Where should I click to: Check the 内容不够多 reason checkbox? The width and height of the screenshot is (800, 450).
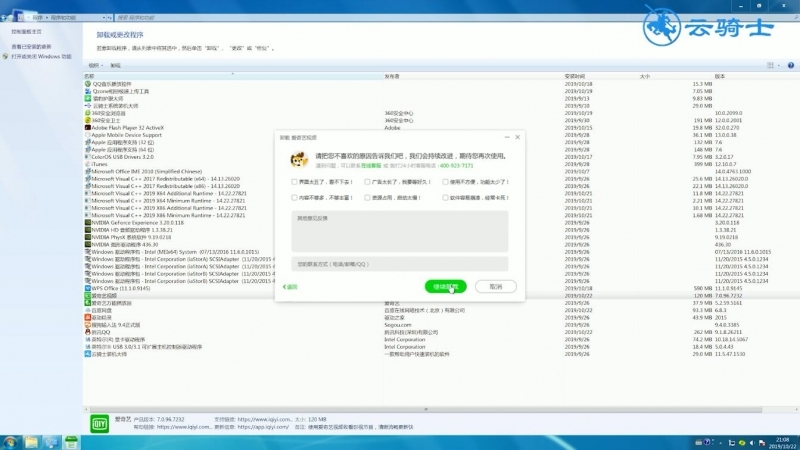[x=294, y=197]
